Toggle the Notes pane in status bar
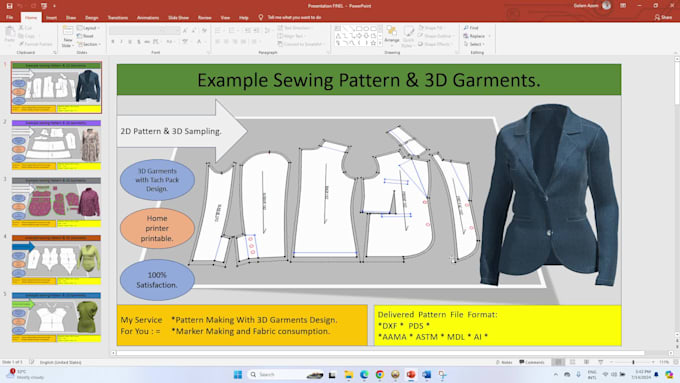680x383 pixels. (504, 362)
